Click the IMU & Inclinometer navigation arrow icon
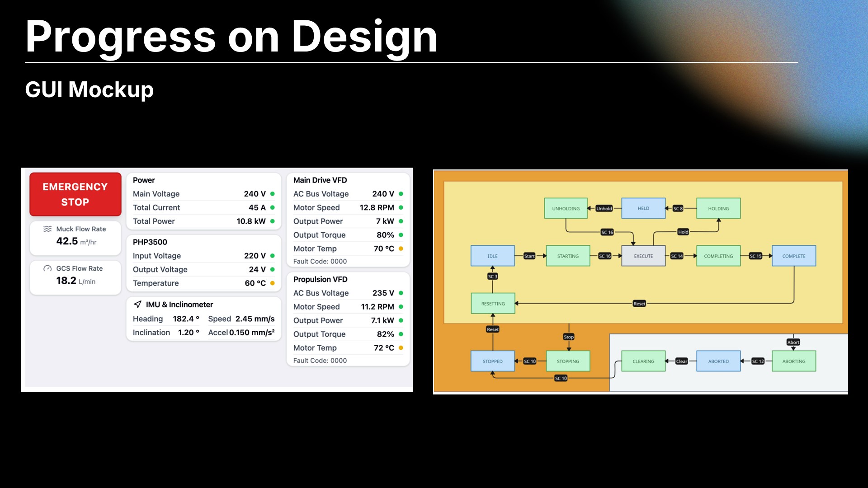Viewport: 868px width, 488px height. click(x=137, y=305)
